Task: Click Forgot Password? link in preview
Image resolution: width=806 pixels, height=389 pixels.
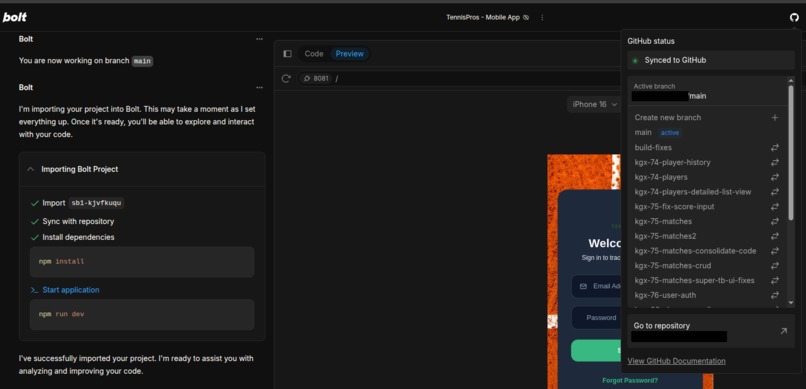Action: pyautogui.click(x=630, y=381)
